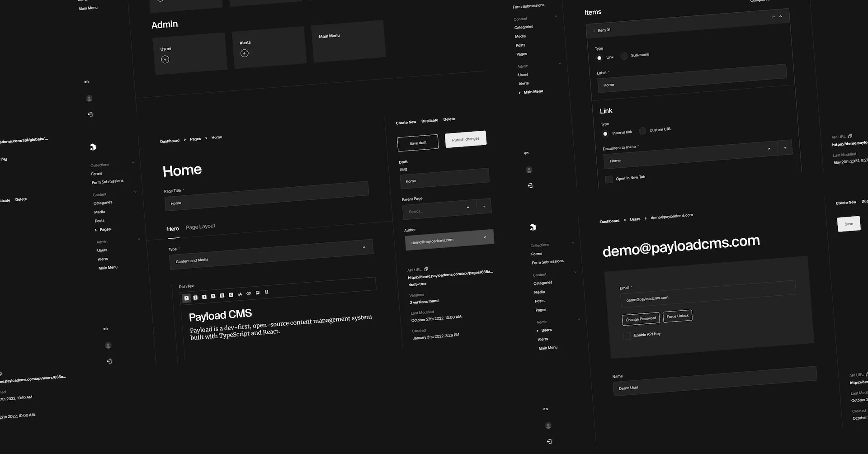This screenshot has height=454, width=868.
Task: Choose the Custom URL radio option
Action: [642, 131]
